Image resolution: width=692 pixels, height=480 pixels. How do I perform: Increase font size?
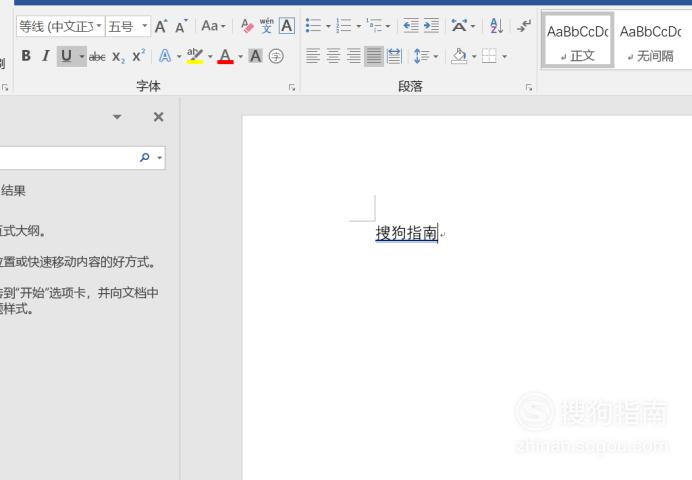161,26
